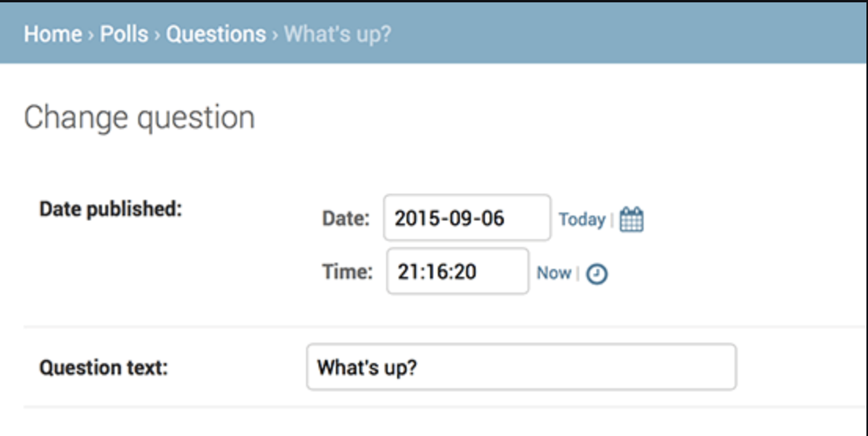Click the Date published field label

click(x=111, y=209)
